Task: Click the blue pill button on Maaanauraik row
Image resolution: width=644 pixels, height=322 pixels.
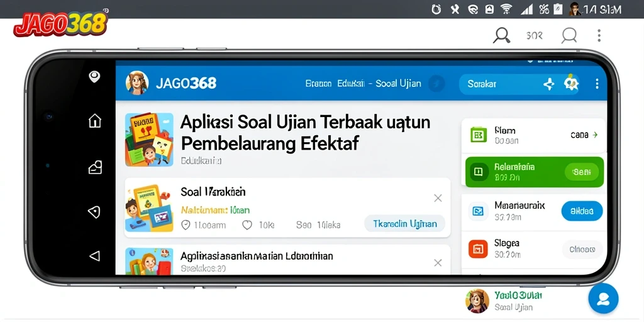Action: click(582, 211)
